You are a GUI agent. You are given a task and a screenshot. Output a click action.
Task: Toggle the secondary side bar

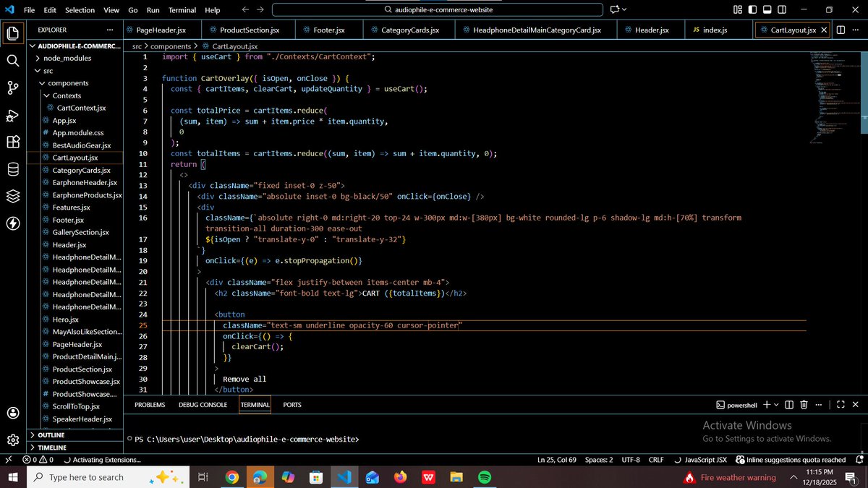point(783,9)
